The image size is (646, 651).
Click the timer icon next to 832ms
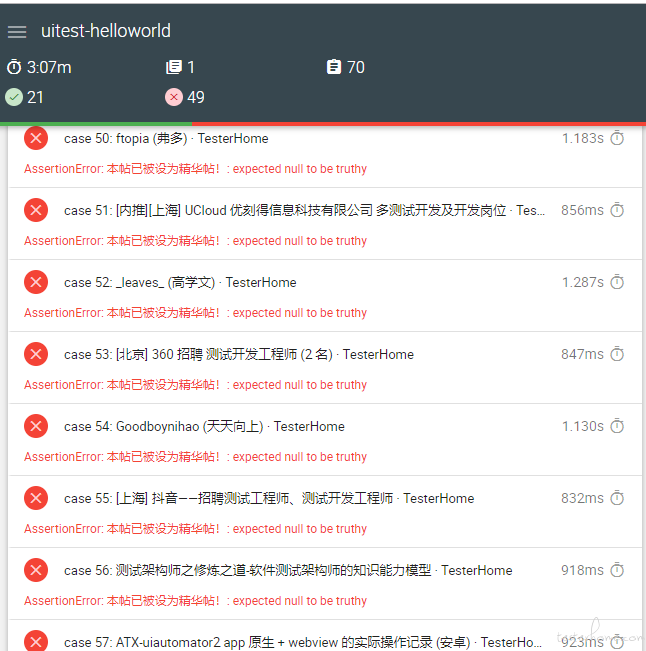tap(617, 498)
